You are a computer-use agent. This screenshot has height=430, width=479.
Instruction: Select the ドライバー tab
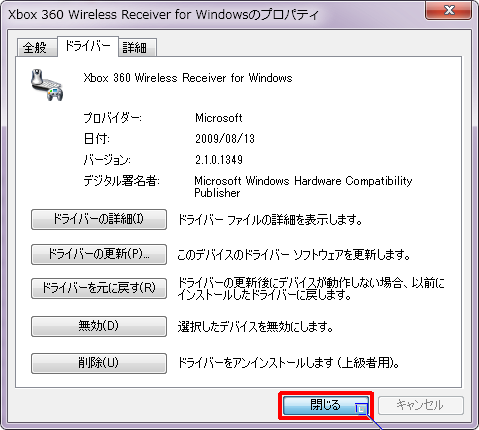pyautogui.click(x=88, y=46)
